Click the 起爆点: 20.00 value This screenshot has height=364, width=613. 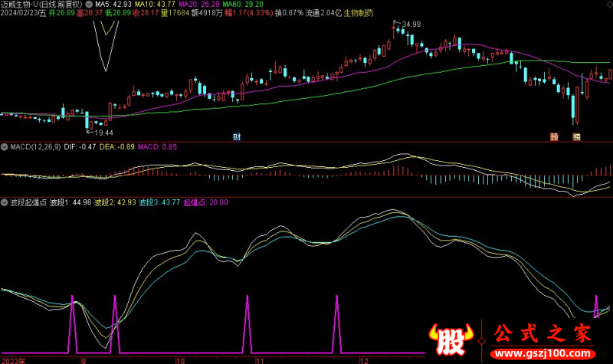click(x=205, y=202)
